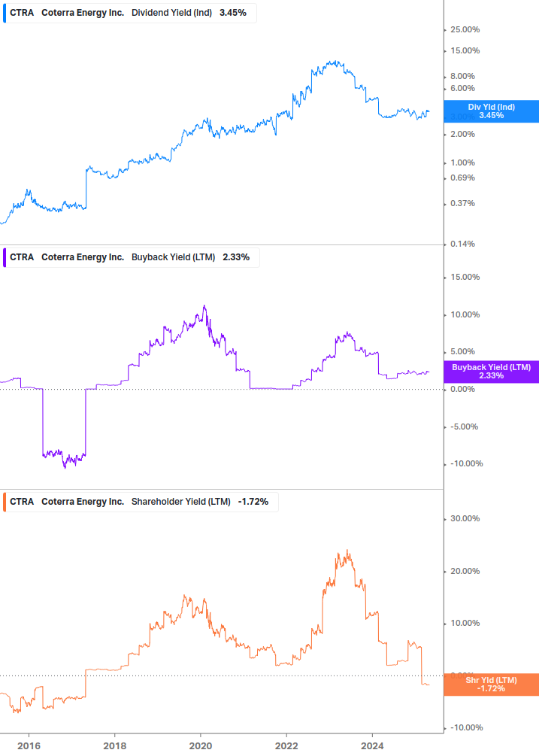Click the 30.00% tick on shareholder yield axis
Screen dimensions: 539x756
[x=465, y=519]
